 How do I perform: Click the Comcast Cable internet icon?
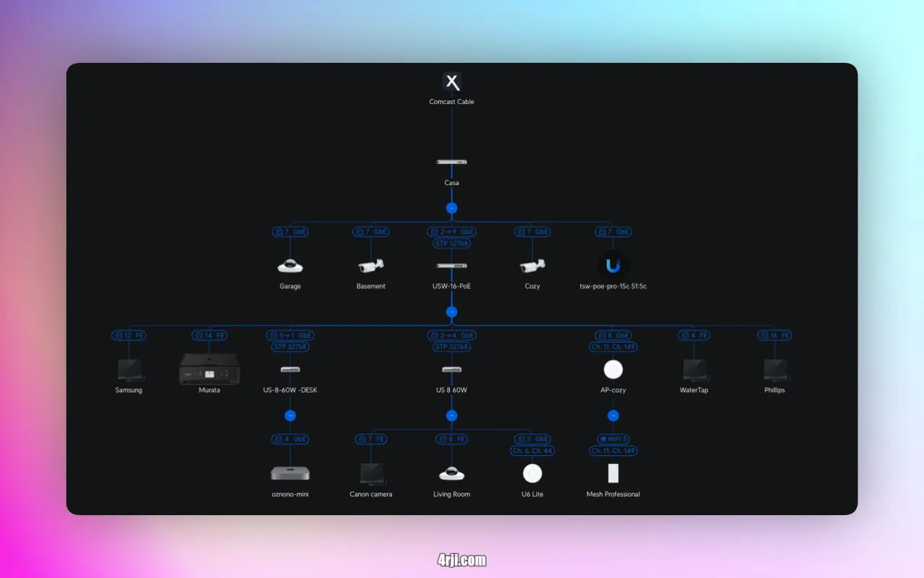[452, 82]
